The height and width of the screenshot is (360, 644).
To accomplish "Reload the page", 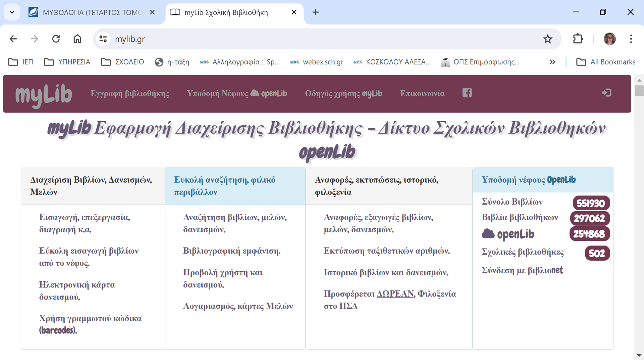I will [x=56, y=39].
